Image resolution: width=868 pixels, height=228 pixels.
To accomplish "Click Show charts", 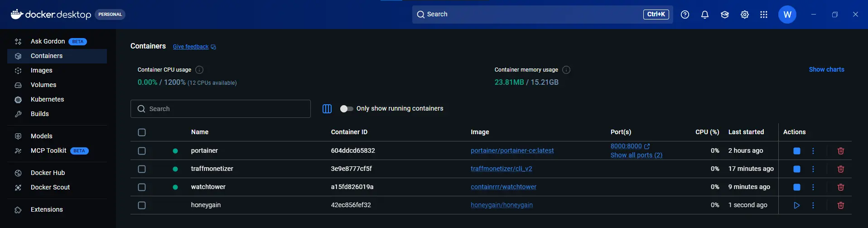I will click(x=826, y=70).
